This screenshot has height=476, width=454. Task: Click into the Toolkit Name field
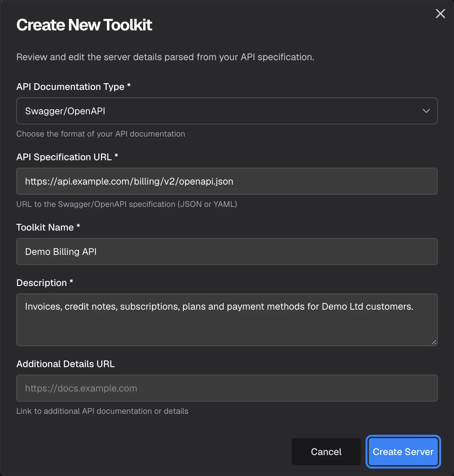(227, 252)
